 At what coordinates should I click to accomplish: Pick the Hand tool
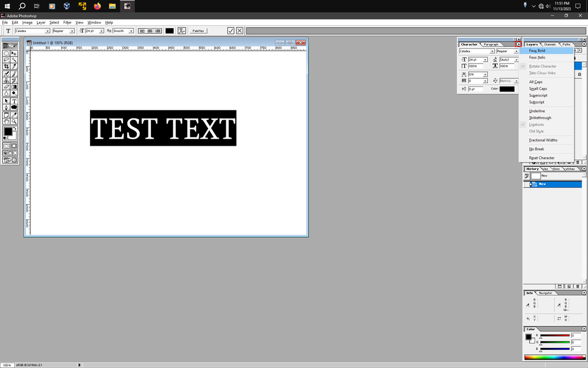5,122
